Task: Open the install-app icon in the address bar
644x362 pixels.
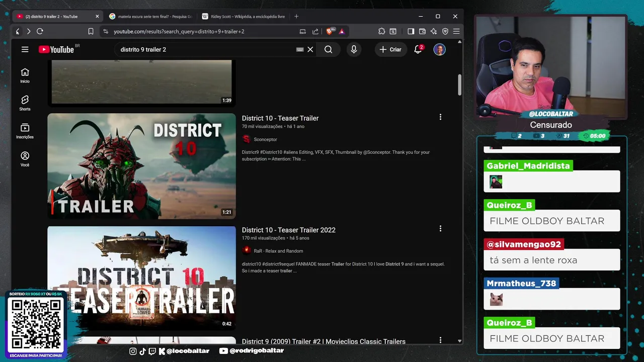Action: (x=302, y=31)
